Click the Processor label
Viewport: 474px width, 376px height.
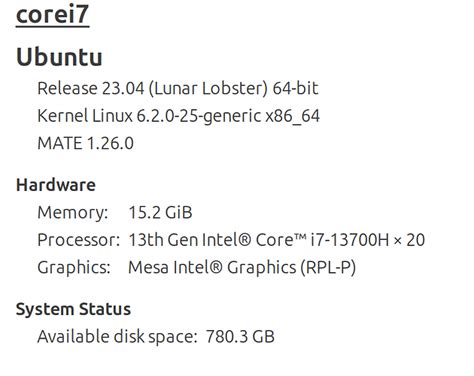[x=79, y=240]
